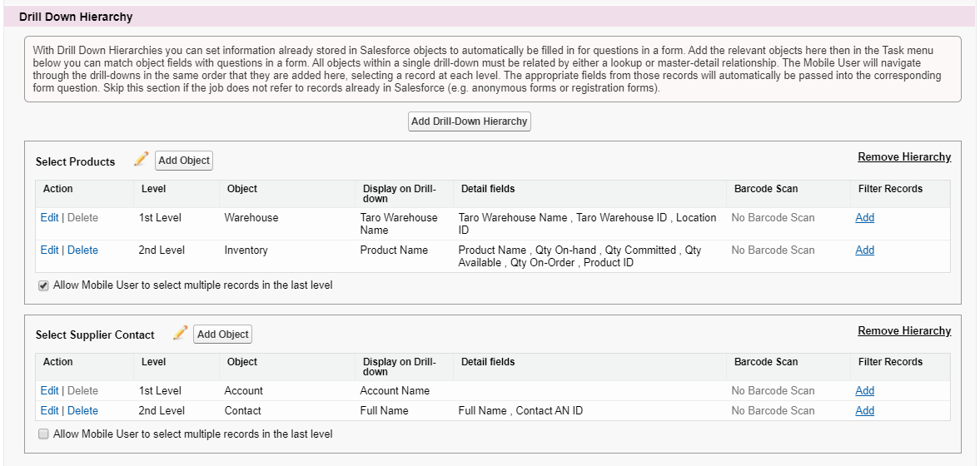
Task: Click No Barcode Scan in Inventory row
Action: (x=773, y=250)
